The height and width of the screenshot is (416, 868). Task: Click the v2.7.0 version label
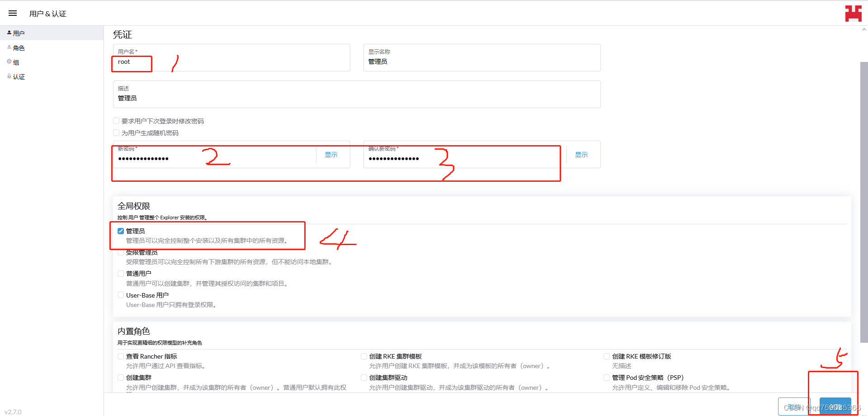coord(13,411)
